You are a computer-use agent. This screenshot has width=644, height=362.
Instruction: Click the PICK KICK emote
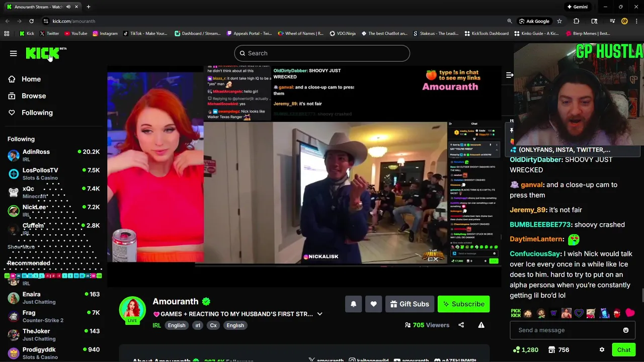[x=516, y=313]
